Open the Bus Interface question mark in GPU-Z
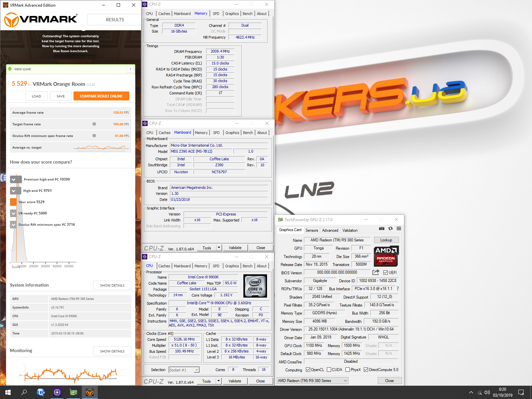 pos(397,289)
